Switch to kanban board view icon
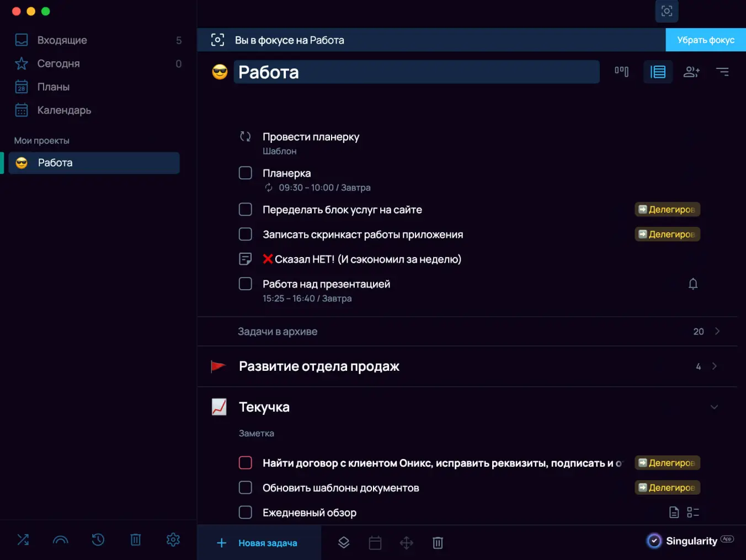Viewport: 746px width, 560px height. click(x=621, y=72)
